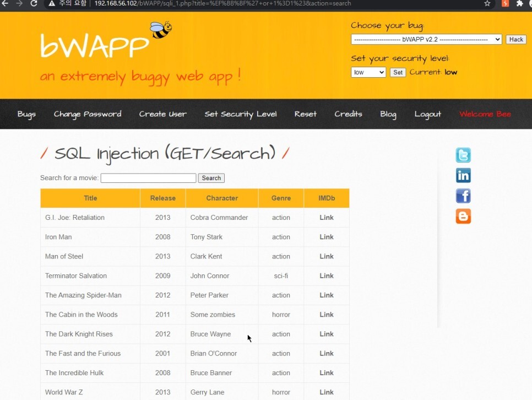532x400 pixels.
Task: Open Credits in the navigation bar
Action: (348, 114)
